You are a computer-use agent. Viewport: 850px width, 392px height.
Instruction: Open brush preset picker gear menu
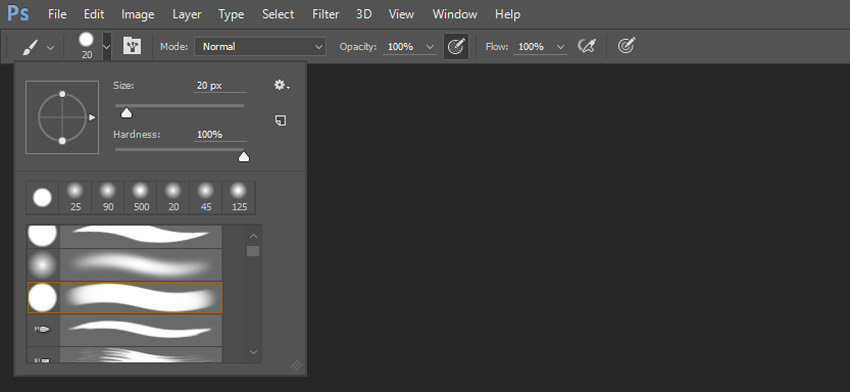281,85
